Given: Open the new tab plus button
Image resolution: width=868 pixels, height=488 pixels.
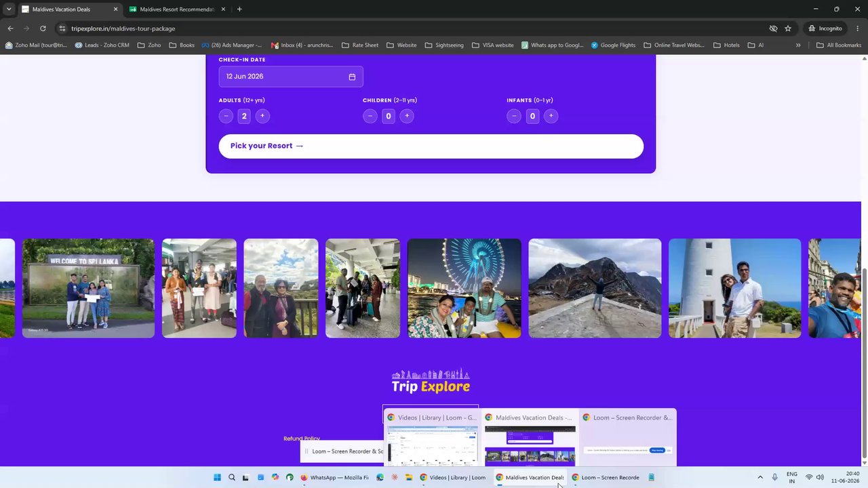Looking at the screenshot, I should (x=239, y=9).
